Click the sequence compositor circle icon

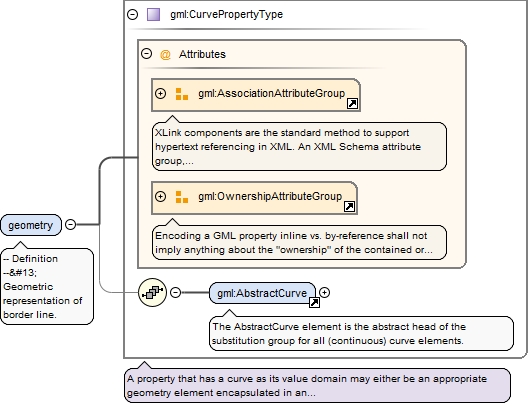pyautogui.click(x=152, y=292)
